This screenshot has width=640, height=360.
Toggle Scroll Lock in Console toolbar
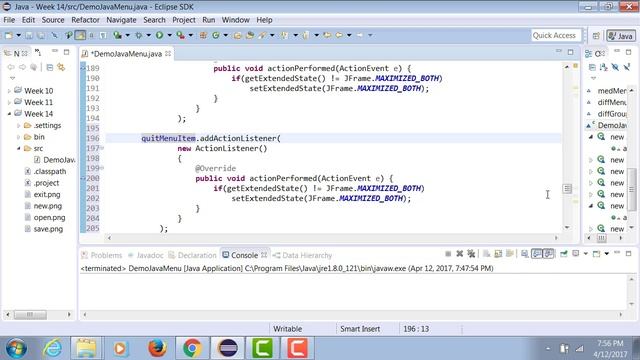[498, 254]
